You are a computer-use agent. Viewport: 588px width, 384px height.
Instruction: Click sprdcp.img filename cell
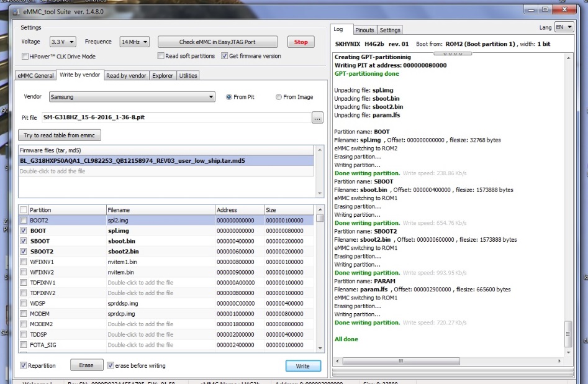[160, 314]
